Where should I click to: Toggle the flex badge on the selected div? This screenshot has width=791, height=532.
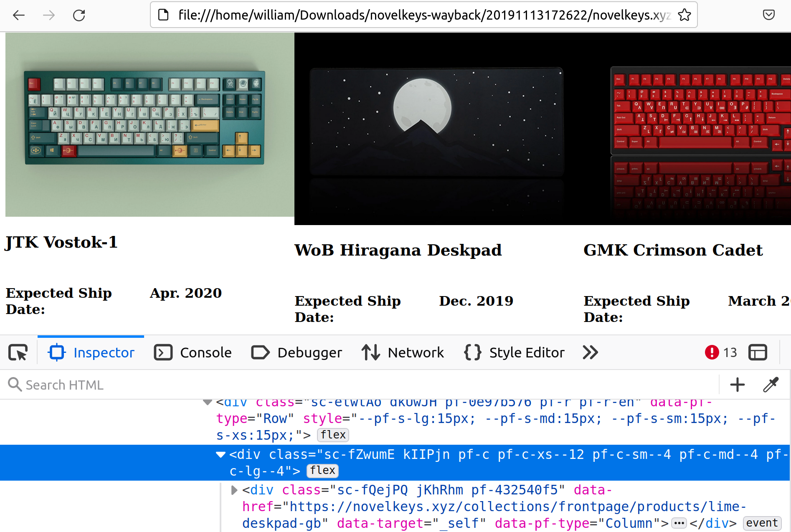tap(322, 471)
